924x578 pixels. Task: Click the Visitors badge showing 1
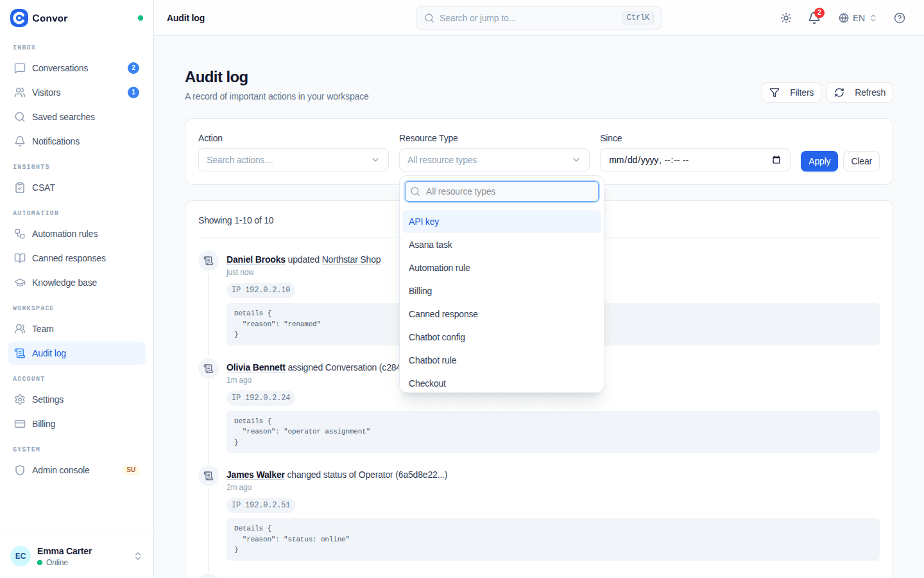[133, 92]
